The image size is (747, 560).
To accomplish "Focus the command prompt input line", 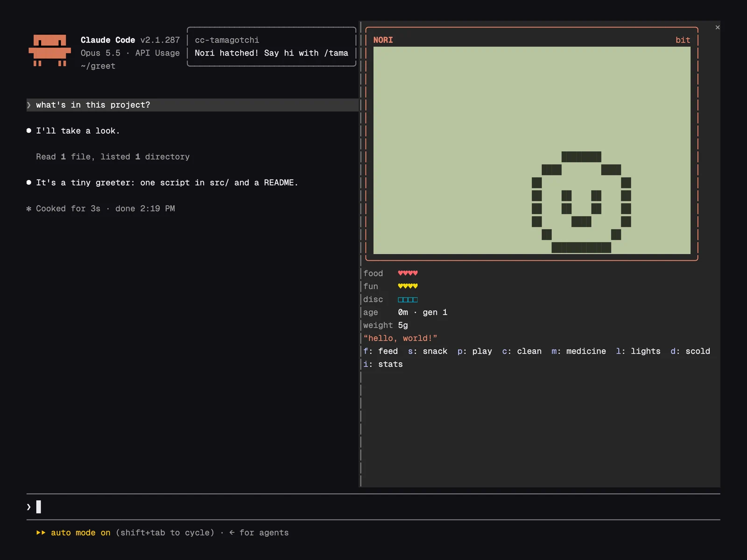I will 373,507.
